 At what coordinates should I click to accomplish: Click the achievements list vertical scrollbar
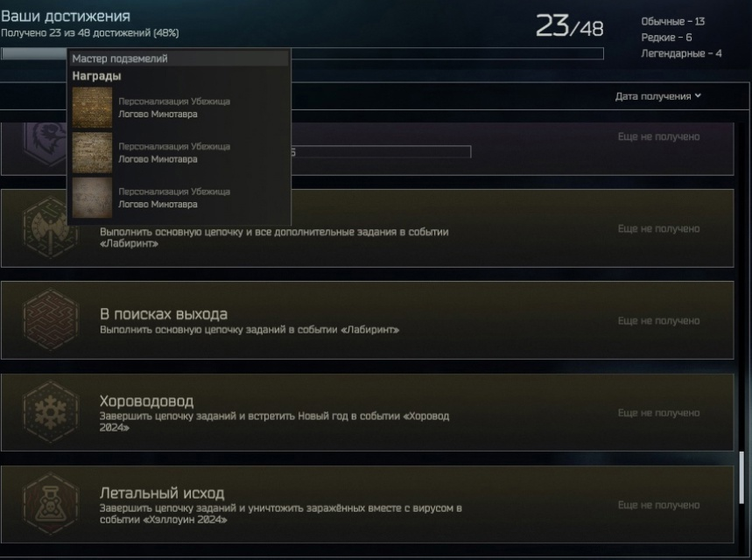point(742,477)
